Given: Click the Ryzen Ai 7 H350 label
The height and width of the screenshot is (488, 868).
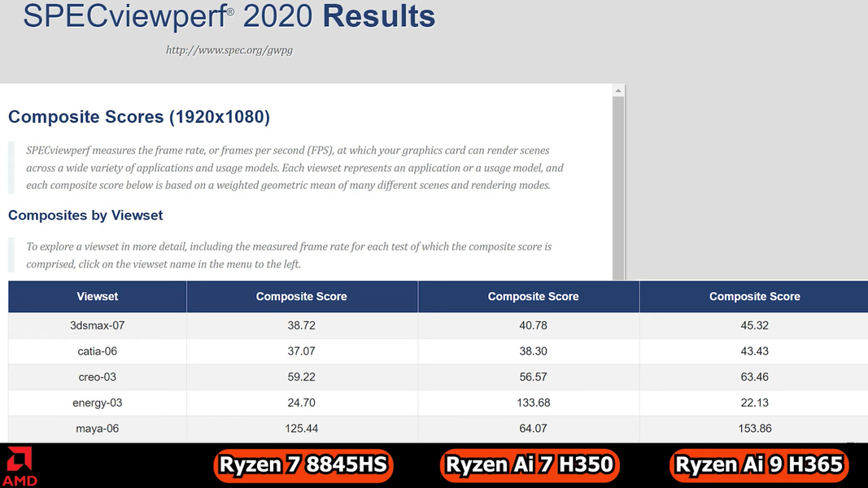Looking at the screenshot, I should 529,465.
